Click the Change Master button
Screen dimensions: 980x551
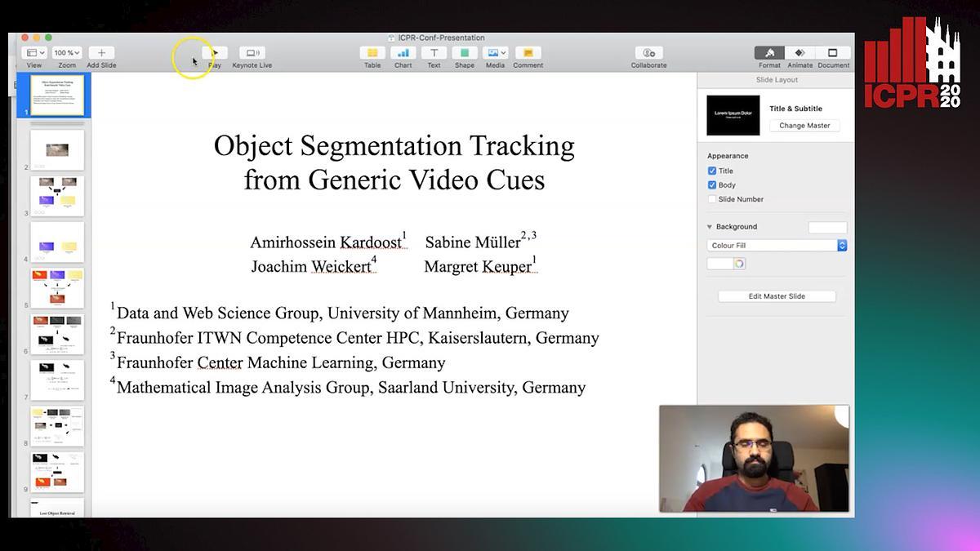tap(804, 126)
